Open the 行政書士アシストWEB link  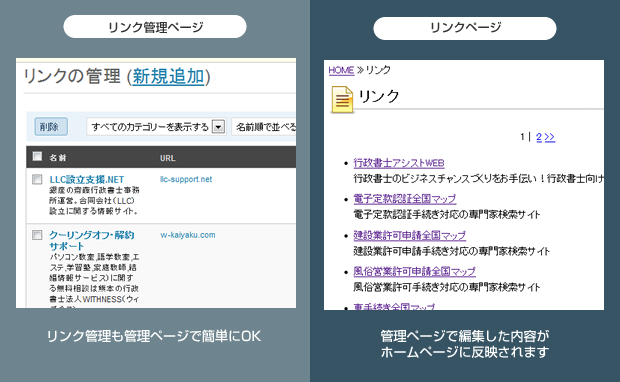399,163
